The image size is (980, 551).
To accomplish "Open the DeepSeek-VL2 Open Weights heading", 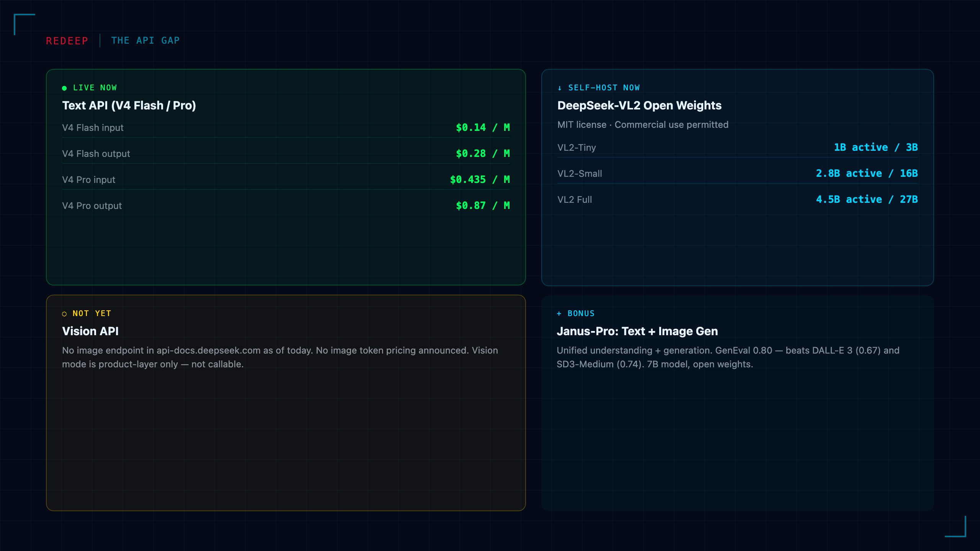I will pos(639,105).
